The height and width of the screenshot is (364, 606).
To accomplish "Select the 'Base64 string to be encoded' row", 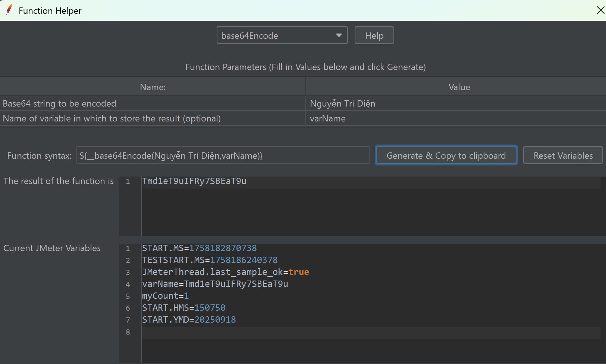I will coord(153,104).
